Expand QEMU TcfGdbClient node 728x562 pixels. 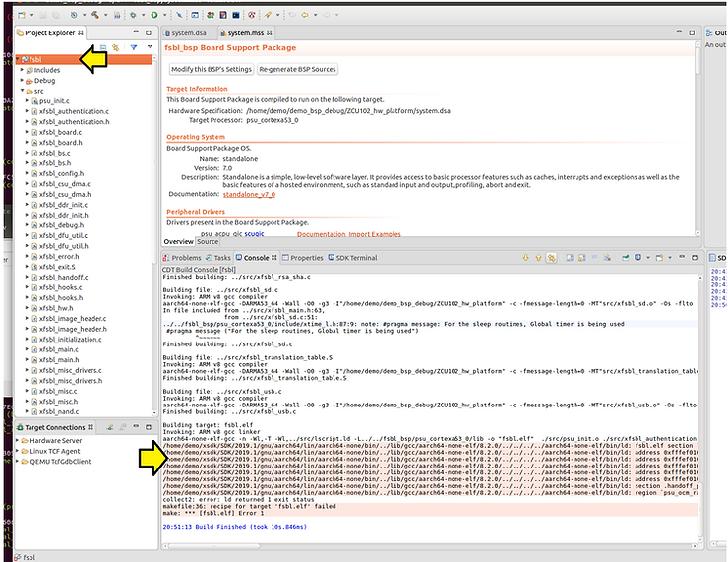click(17, 461)
